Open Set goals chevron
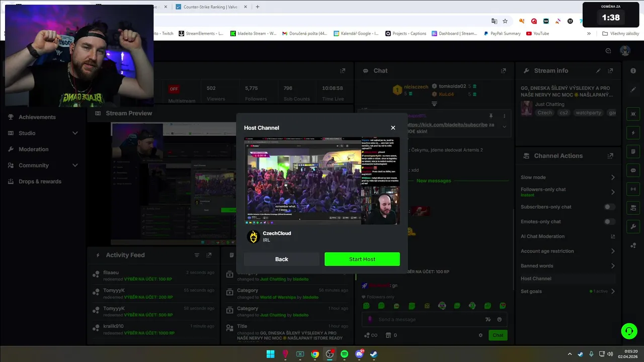 pyautogui.click(x=613, y=291)
